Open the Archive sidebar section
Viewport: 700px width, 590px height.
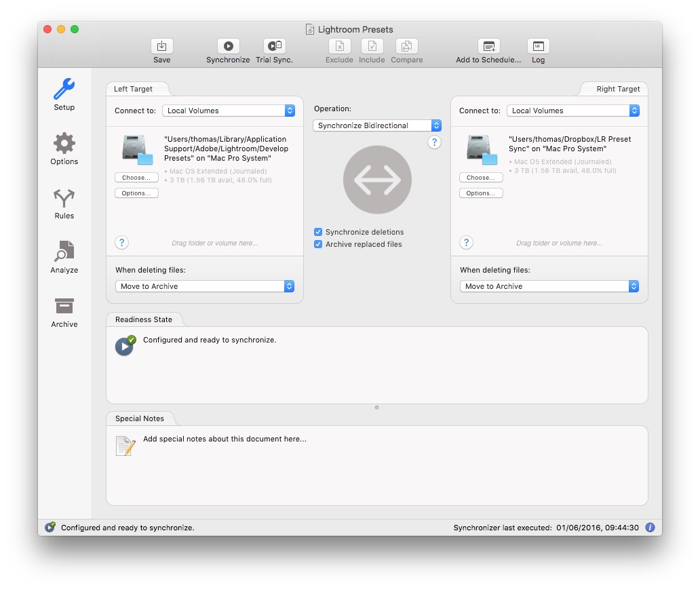(x=64, y=313)
